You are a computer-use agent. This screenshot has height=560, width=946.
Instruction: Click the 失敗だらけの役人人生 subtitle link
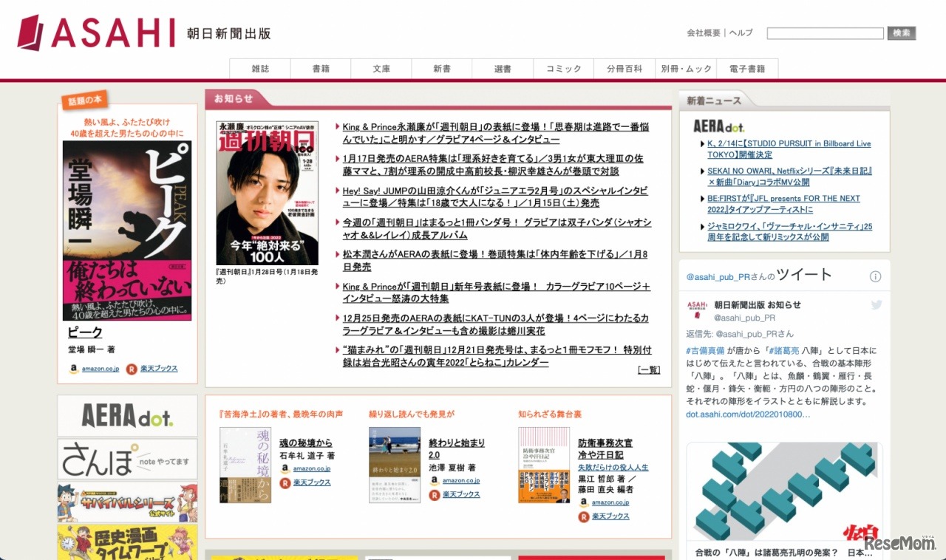tap(613, 468)
